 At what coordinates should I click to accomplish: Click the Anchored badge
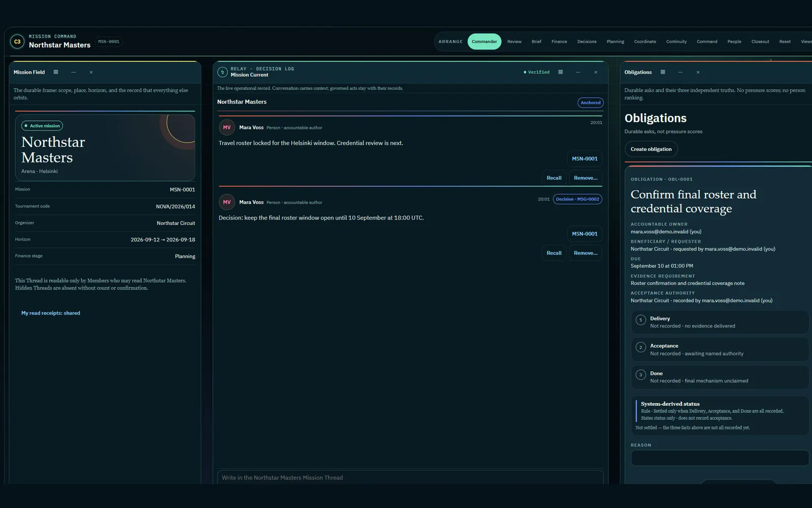coord(590,103)
